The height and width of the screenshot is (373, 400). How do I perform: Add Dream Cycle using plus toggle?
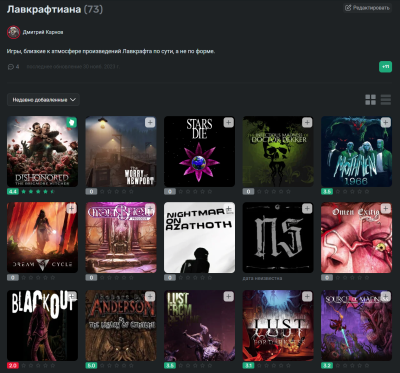coord(71,209)
